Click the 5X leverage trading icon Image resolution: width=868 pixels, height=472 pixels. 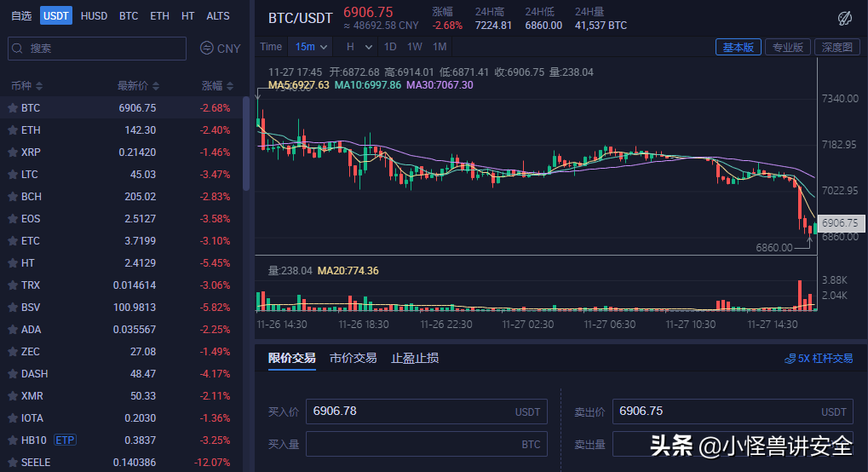pos(790,359)
